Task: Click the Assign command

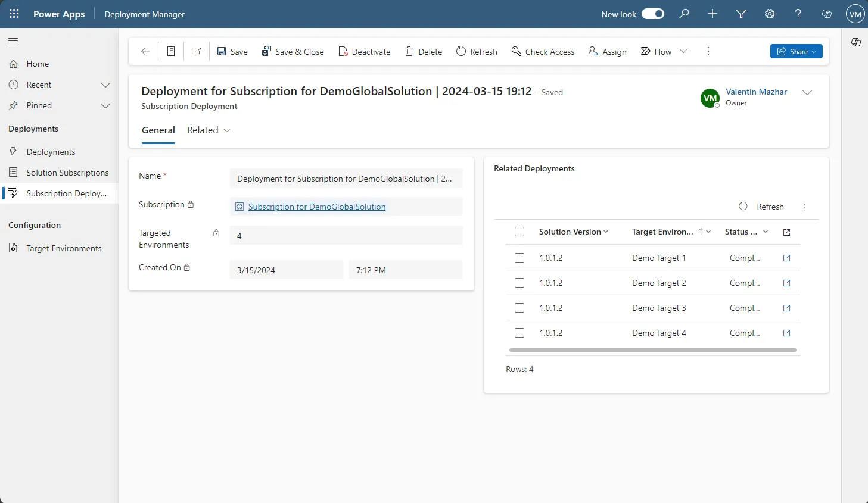Action: click(608, 52)
